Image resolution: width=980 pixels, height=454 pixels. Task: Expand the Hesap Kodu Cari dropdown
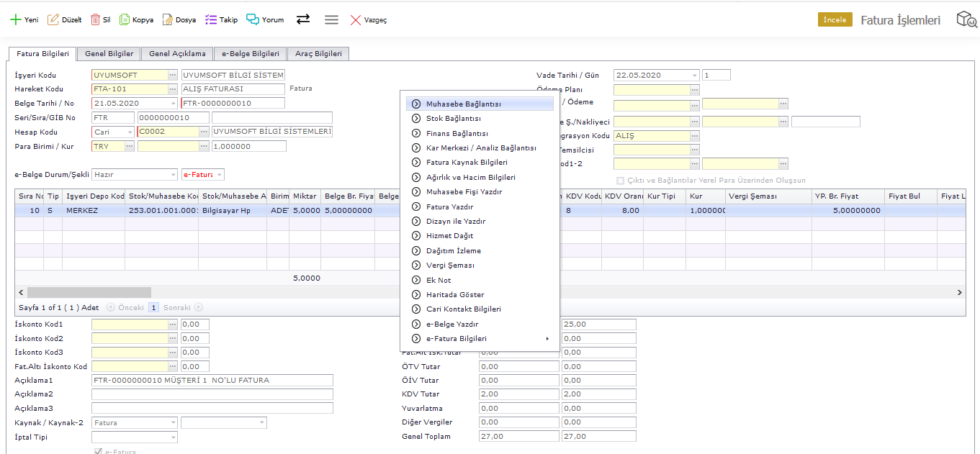130,132
